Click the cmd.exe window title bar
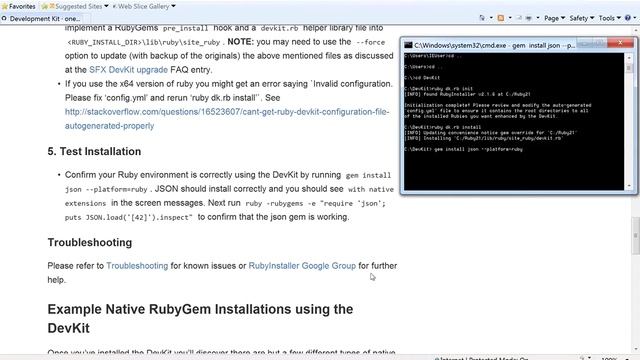This screenshot has width=640, height=360. coord(494,45)
